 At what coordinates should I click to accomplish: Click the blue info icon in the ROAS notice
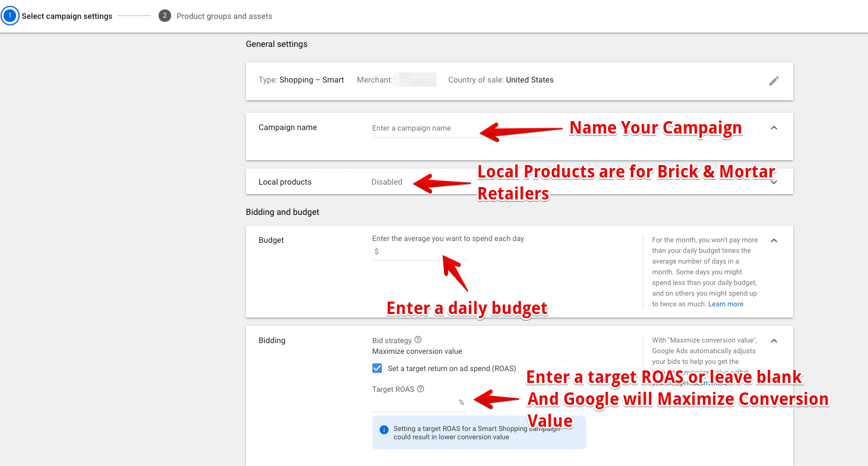click(x=384, y=430)
